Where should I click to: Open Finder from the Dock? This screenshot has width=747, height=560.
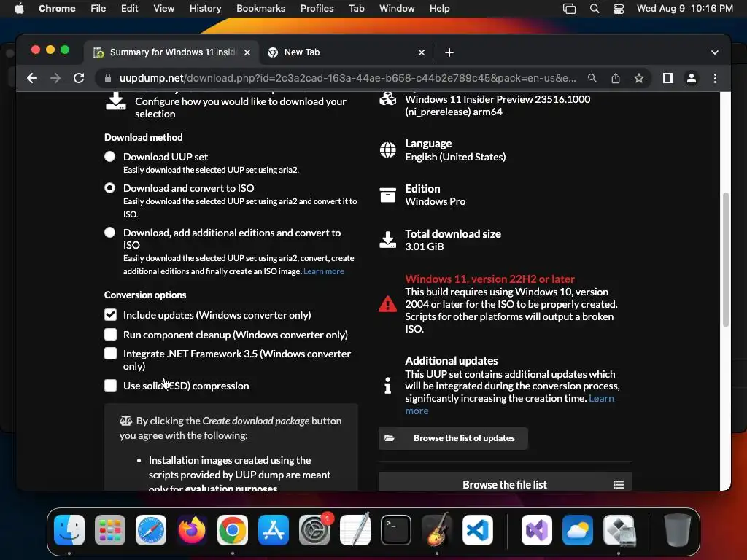69,529
